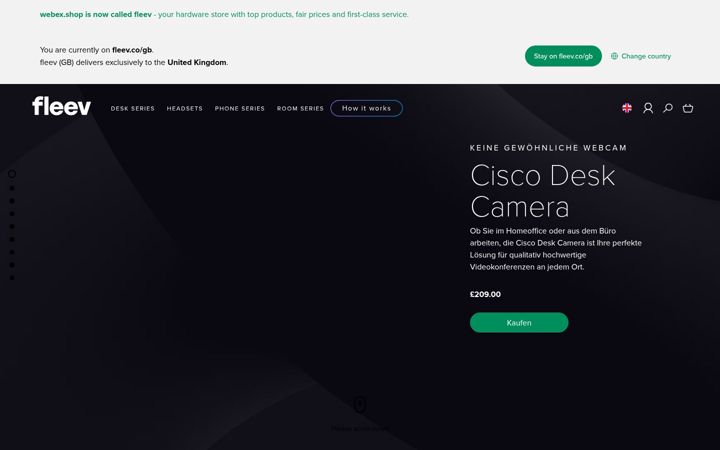
Task: Open the user account icon
Action: point(648,108)
